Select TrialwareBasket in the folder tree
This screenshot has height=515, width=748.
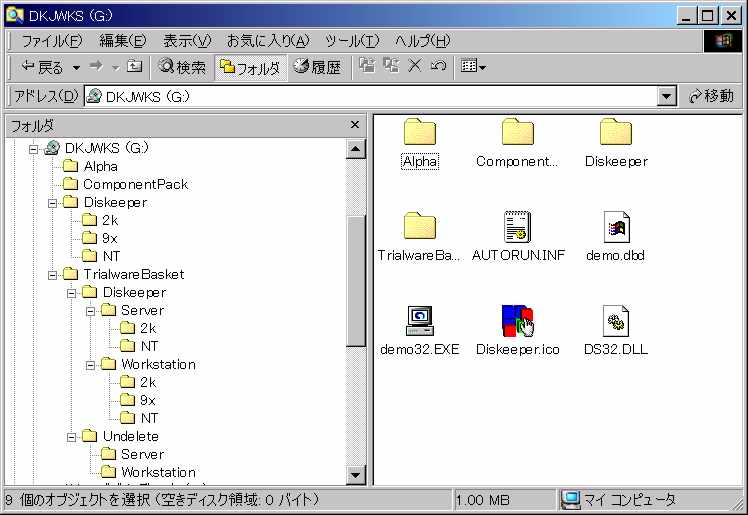click(x=134, y=274)
